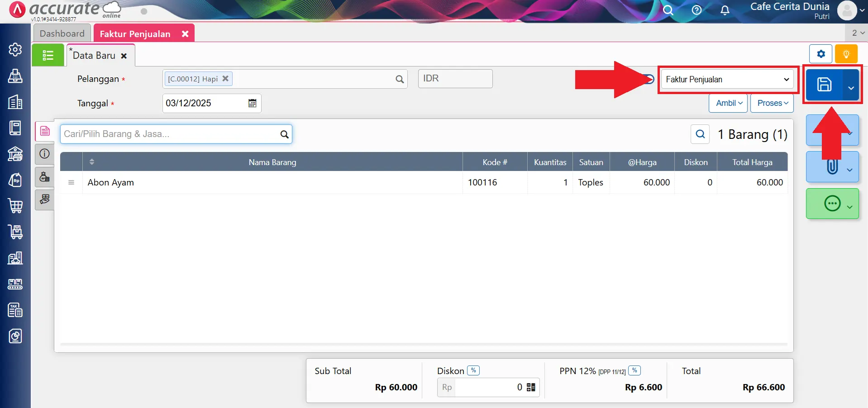Toggle the PPN 12% percent switch

(634, 370)
